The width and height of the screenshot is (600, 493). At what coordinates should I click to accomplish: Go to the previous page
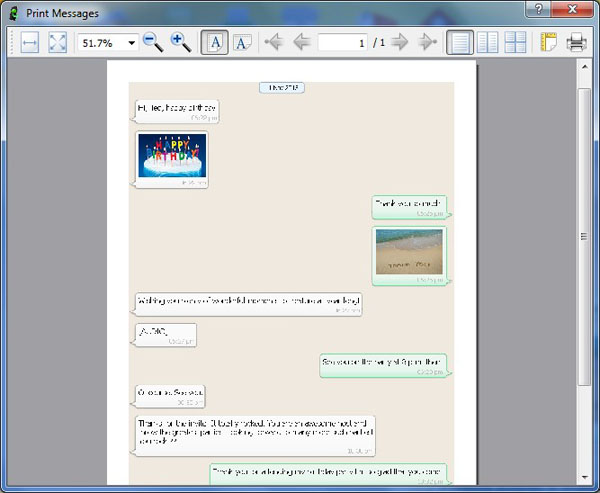click(302, 42)
